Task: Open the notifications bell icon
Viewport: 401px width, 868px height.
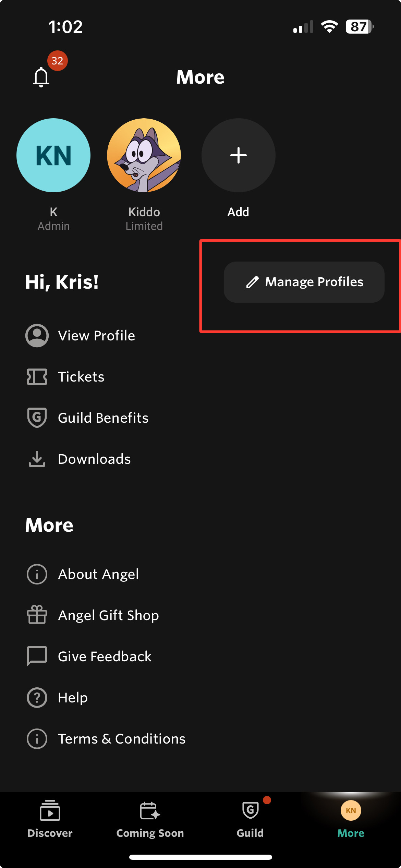Action: [x=41, y=77]
